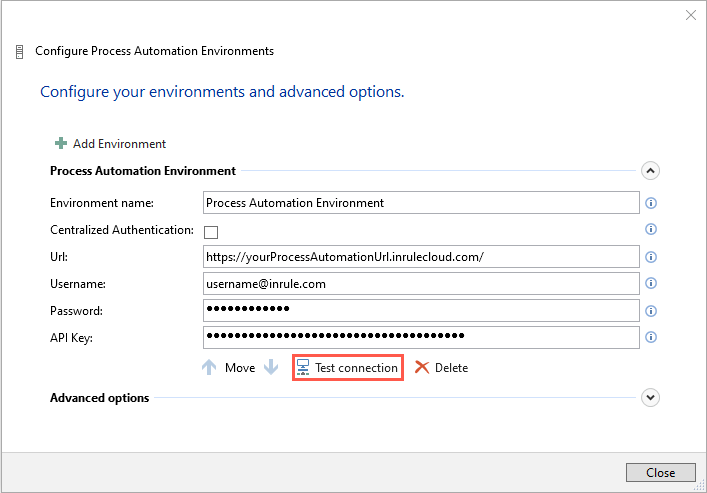This screenshot has height=493, width=707.
Task: Click info icon beside Environment name field
Action: click(x=651, y=203)
